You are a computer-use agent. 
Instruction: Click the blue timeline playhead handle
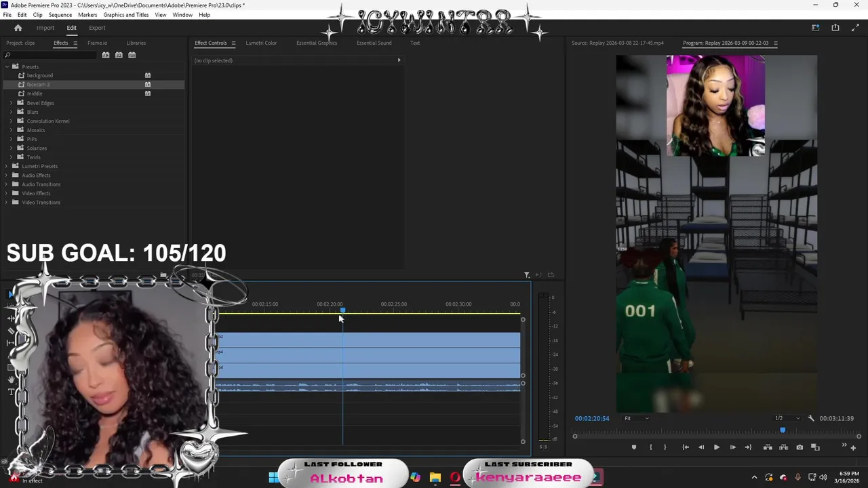pos(342,310)
